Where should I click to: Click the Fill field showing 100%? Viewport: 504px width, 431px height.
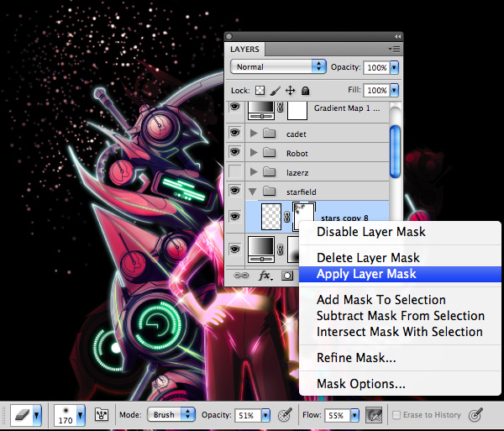376,90
